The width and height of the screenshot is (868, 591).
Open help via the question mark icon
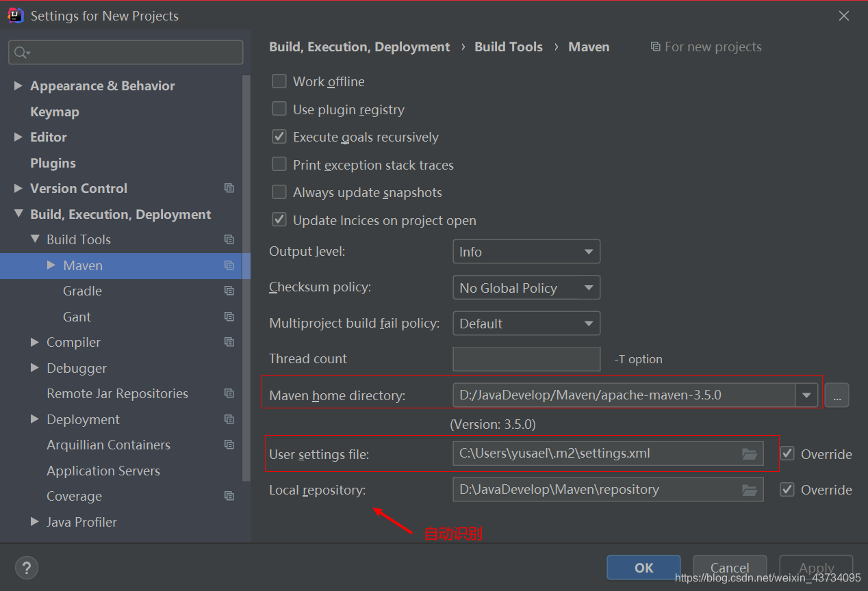(x=27, y=567)
